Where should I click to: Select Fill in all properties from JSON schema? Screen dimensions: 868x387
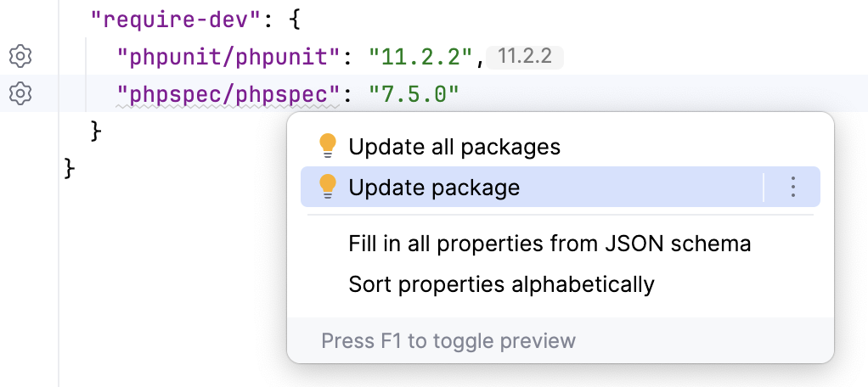pyautogui.click(x=550, y=244)
